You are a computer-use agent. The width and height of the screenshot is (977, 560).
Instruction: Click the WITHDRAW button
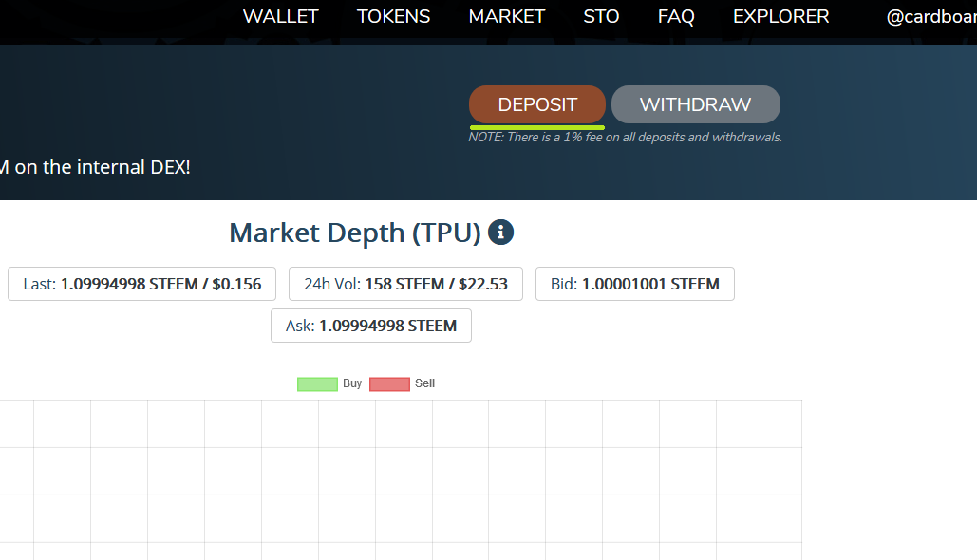[695, 104]
